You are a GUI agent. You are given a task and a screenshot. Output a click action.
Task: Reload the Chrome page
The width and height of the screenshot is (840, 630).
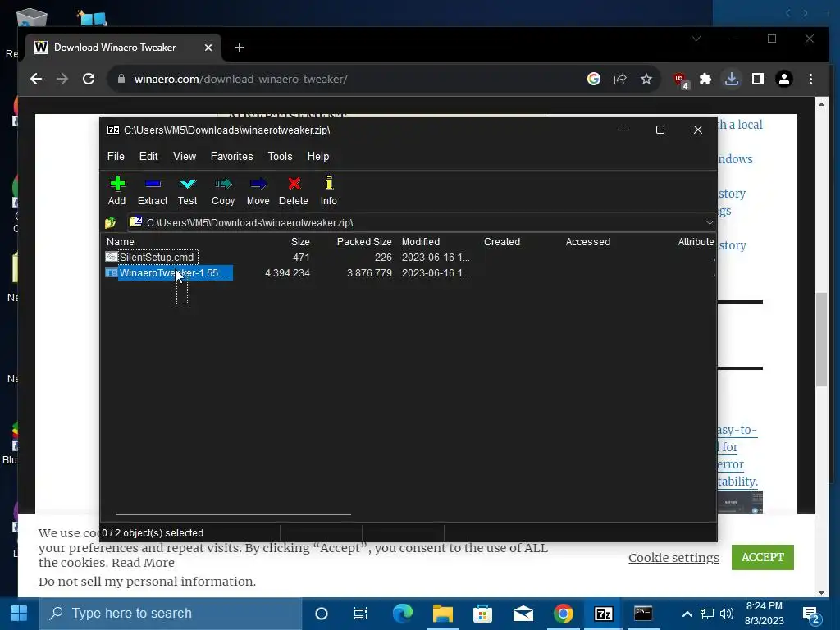coord(89,80)
